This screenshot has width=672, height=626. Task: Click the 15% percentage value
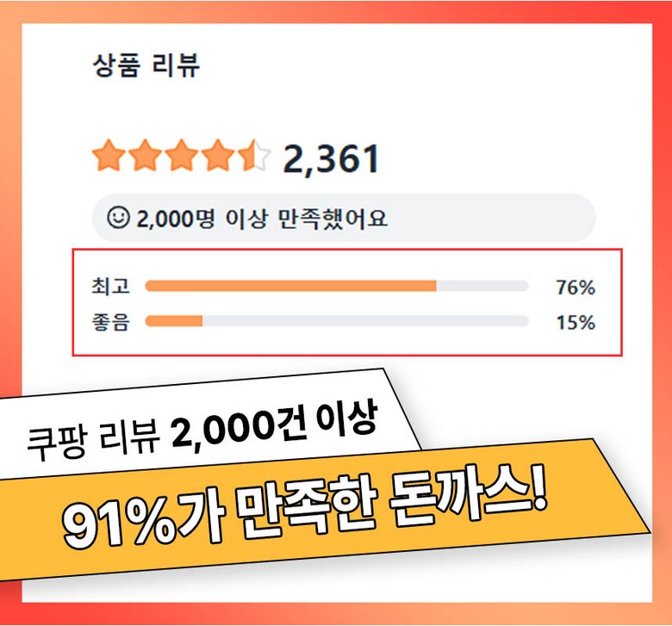pos(575,323)
